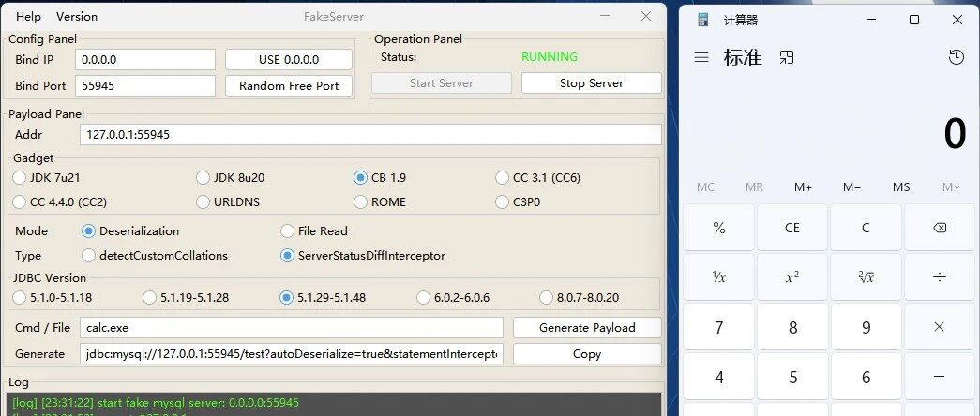Select JDBC version 5.1.19-5.1.28
Image resolution: width=980 pixels, height=416 pixels.
[x=187, y=297]
